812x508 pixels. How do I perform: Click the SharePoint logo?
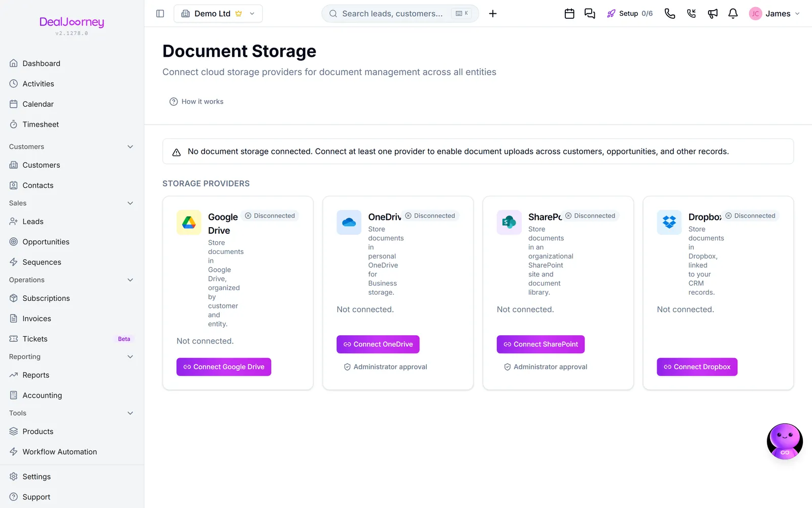(509, 223)
